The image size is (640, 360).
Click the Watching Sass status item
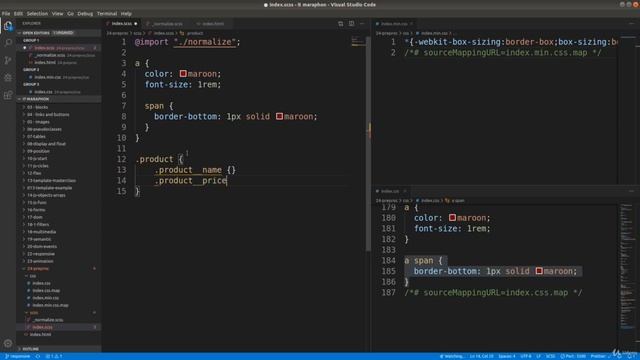click(x=451, y=356)
